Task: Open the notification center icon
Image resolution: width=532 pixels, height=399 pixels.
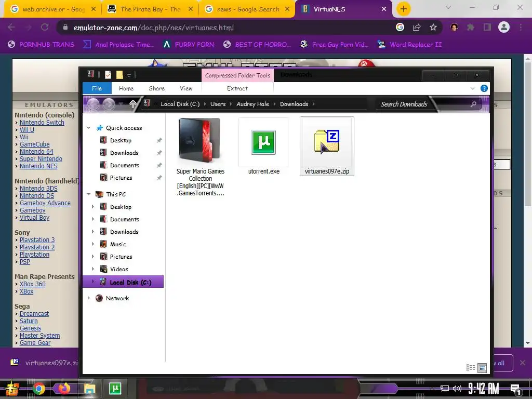Action: pyautogui.click(x=515, y=389)
